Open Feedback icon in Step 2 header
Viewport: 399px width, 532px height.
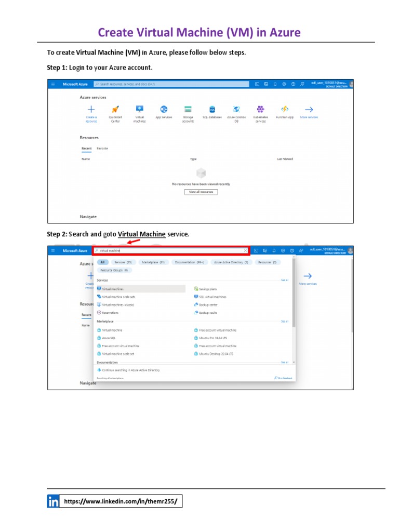point(301,251)
